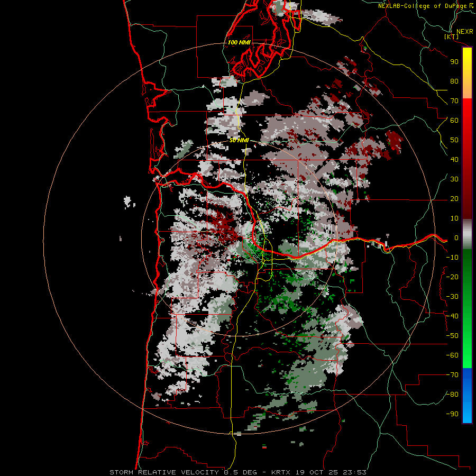Select the 50 NMI range ring label
476x476 pixels.
[x=239, y=140]
